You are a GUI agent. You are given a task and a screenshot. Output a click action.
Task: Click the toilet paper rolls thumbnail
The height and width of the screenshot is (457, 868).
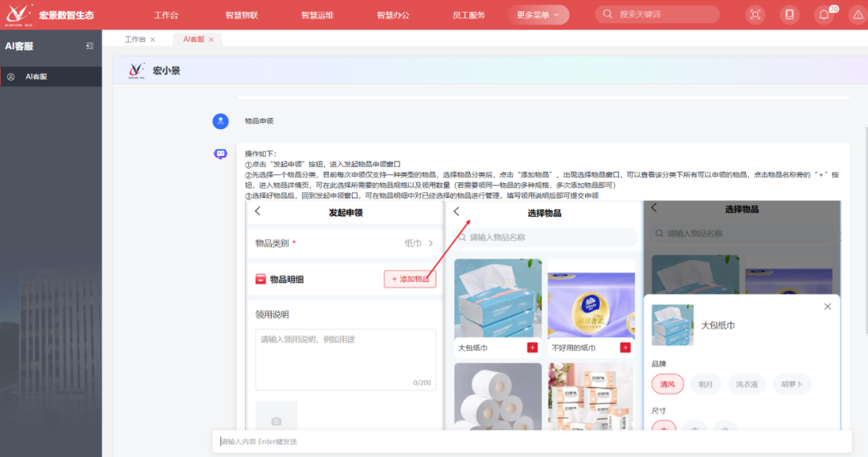pyautogui.click(x=497, y=397)
